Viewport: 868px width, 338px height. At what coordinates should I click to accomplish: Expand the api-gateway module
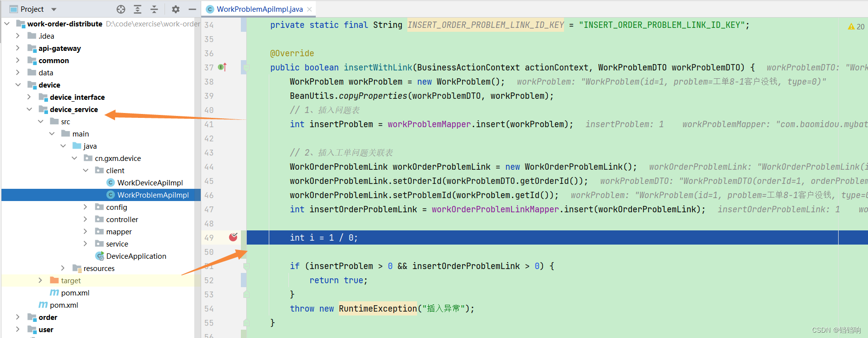coord(18,48)
